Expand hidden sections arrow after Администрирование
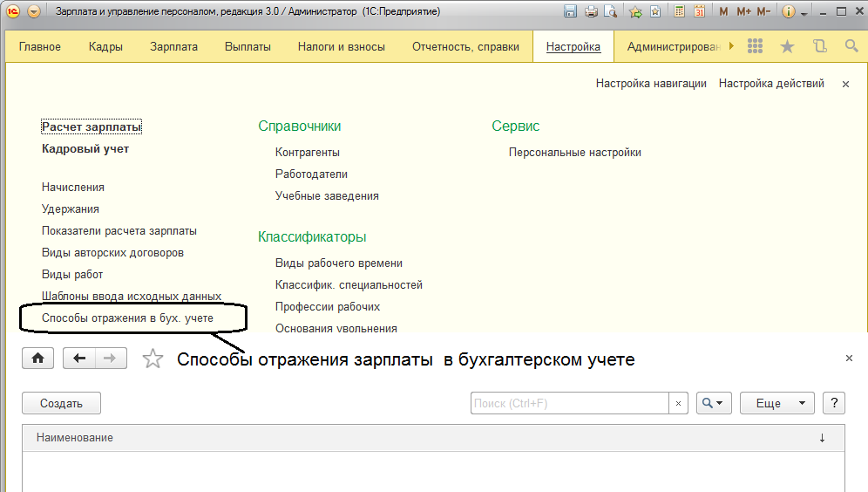 pos(731,46)
